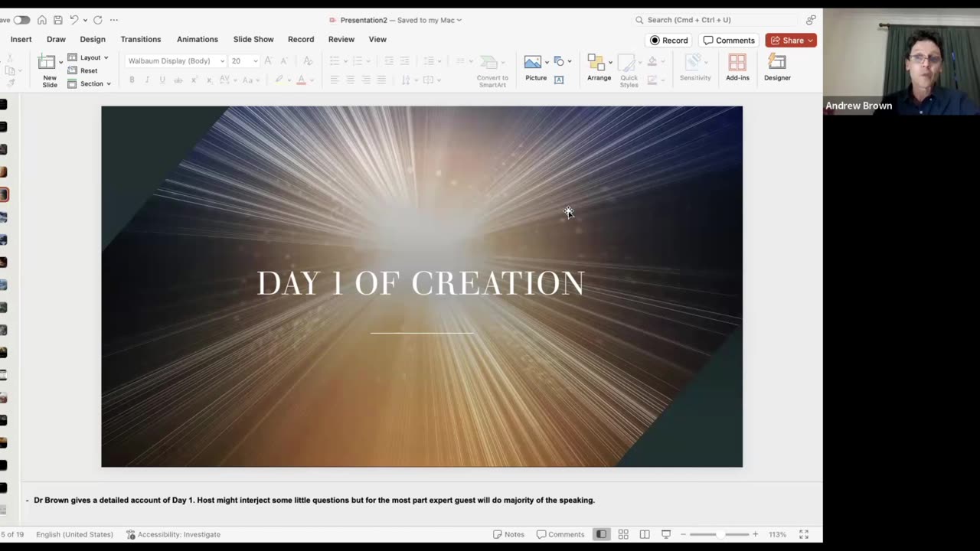Open the Walbaum Display font name box
Screen dimensions: 980x551
click(x=175, y=61)
